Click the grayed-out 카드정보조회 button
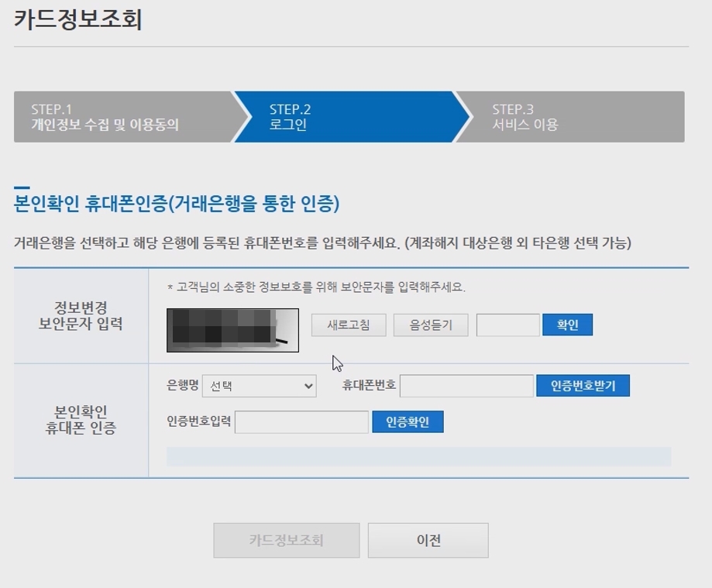Screen dimensions: 712x588 click(286, 540)
